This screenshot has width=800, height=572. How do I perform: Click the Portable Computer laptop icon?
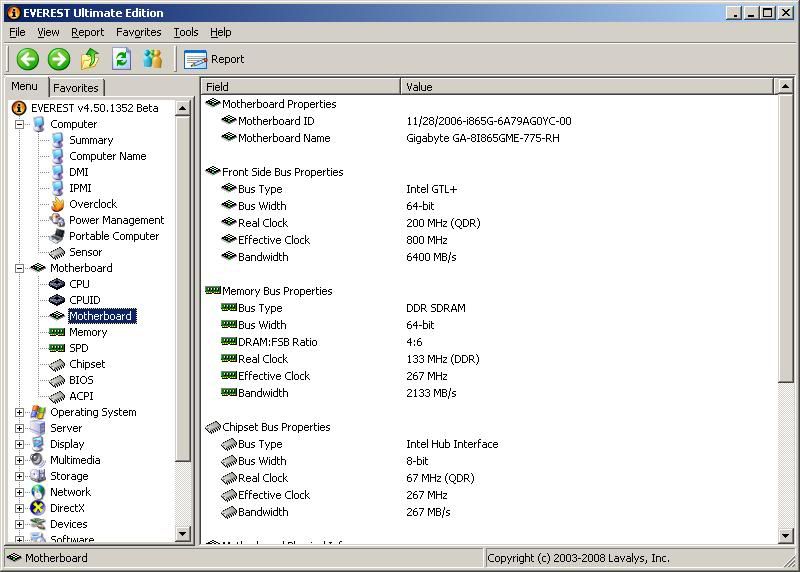pyautogui.click(x=57, y=236)
